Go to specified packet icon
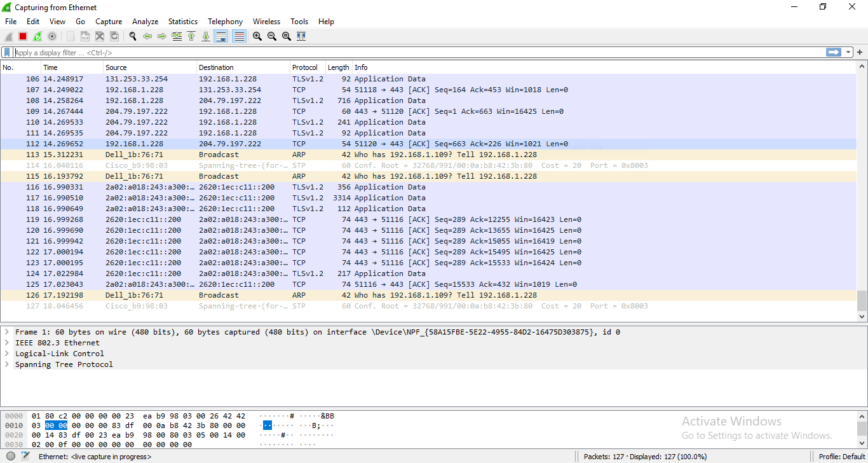The height and width of the screenshot is (463, 868). [x=177, y=36]
